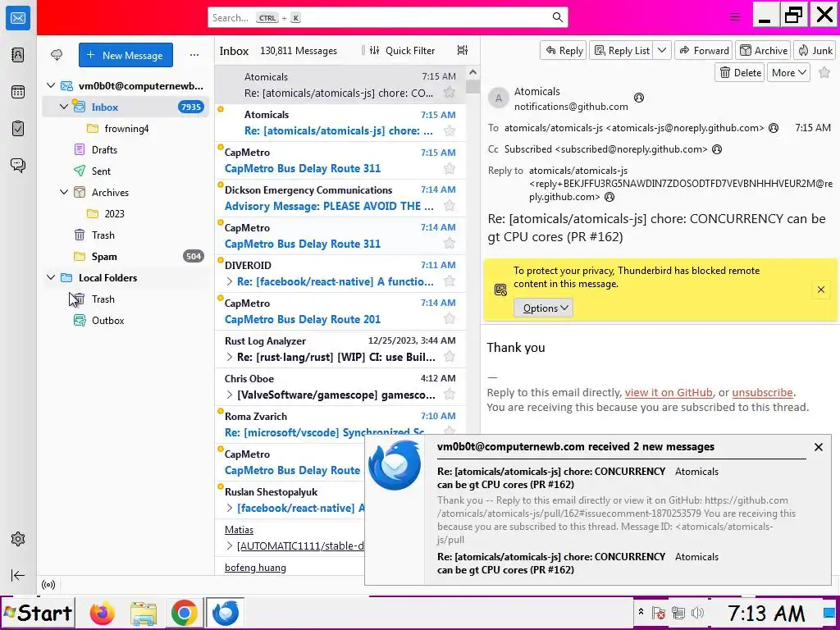Viewport: 840px width, 630px height.
Task: Expand the DIVEROID message thread
Action: point(230,282)
